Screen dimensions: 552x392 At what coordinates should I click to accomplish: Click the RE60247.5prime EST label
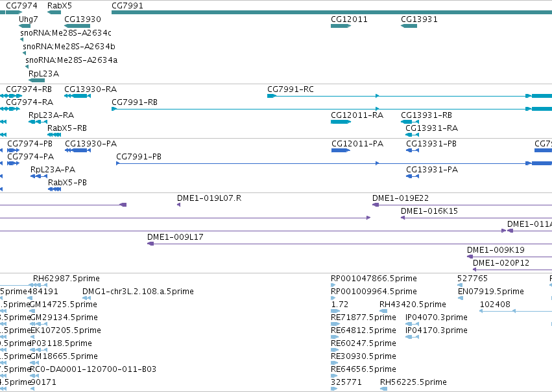pyautogui.click(x=364, y=343)
